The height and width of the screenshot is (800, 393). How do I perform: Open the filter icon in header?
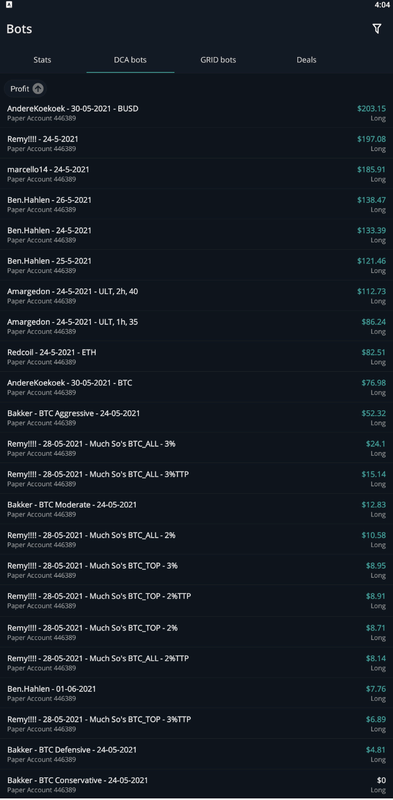coord(377,29)
